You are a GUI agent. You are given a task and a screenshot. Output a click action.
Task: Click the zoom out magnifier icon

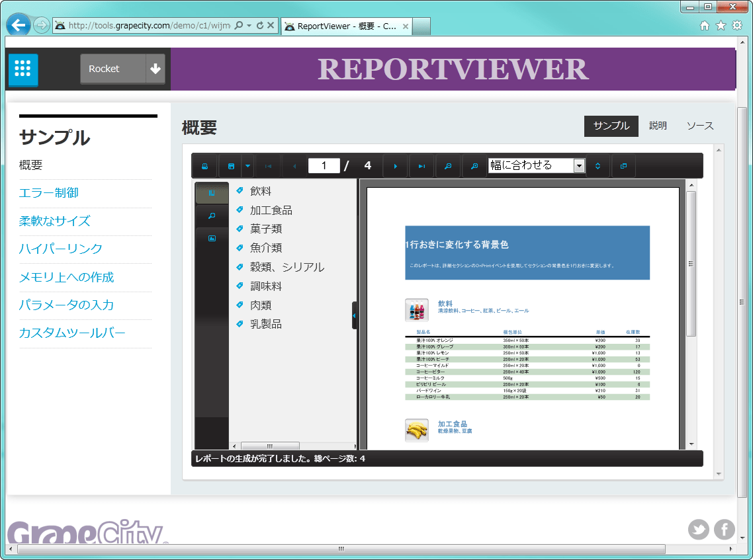(x=448, y=165)
